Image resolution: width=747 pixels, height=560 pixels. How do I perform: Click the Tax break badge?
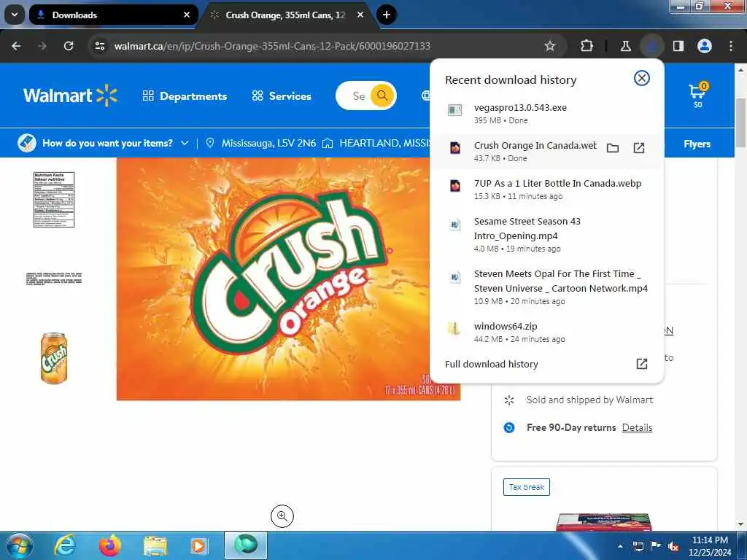[527, 487]
